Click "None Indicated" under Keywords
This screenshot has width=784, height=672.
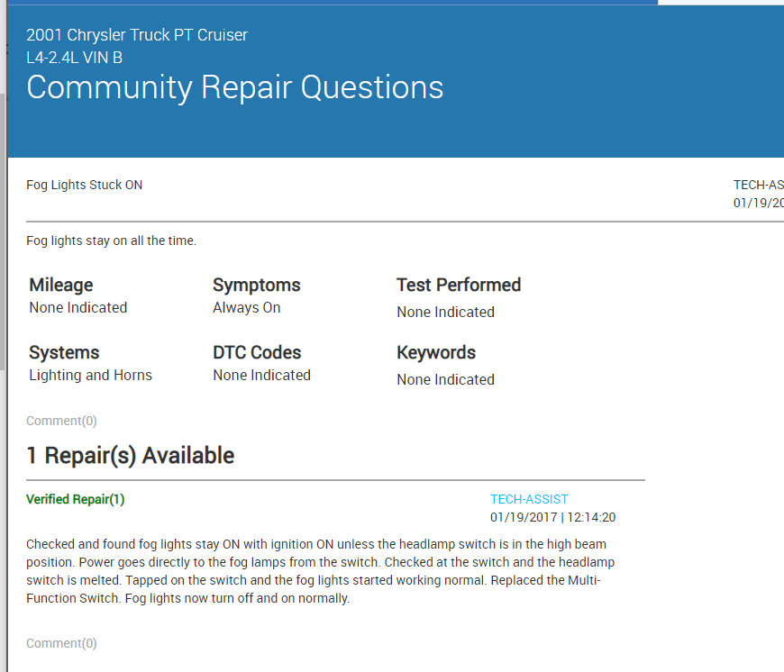[x=445, y=379]
